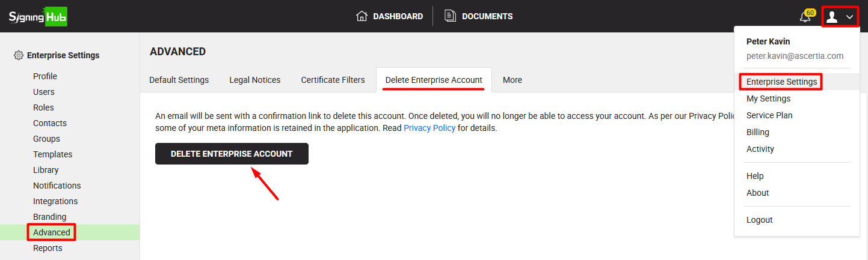Viewport: 868px width, 260px height.
Task: Click the user profile avatar icon
Action: coord(832,17)
